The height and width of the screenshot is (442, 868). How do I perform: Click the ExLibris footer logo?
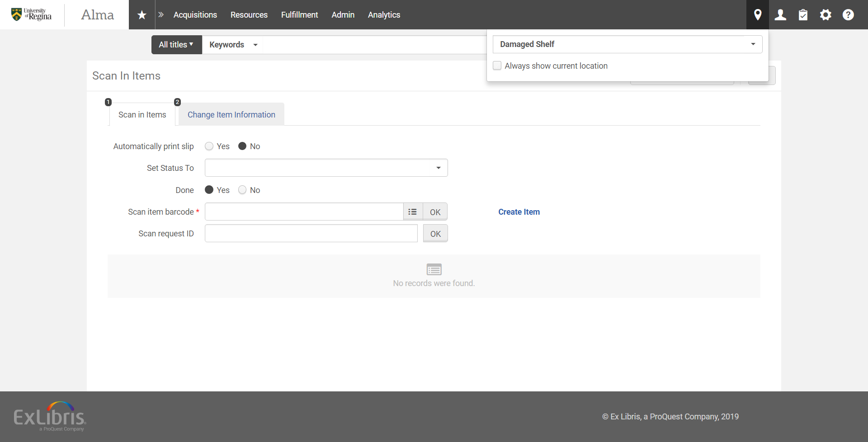pyautogui.click(x=50, y=416)
